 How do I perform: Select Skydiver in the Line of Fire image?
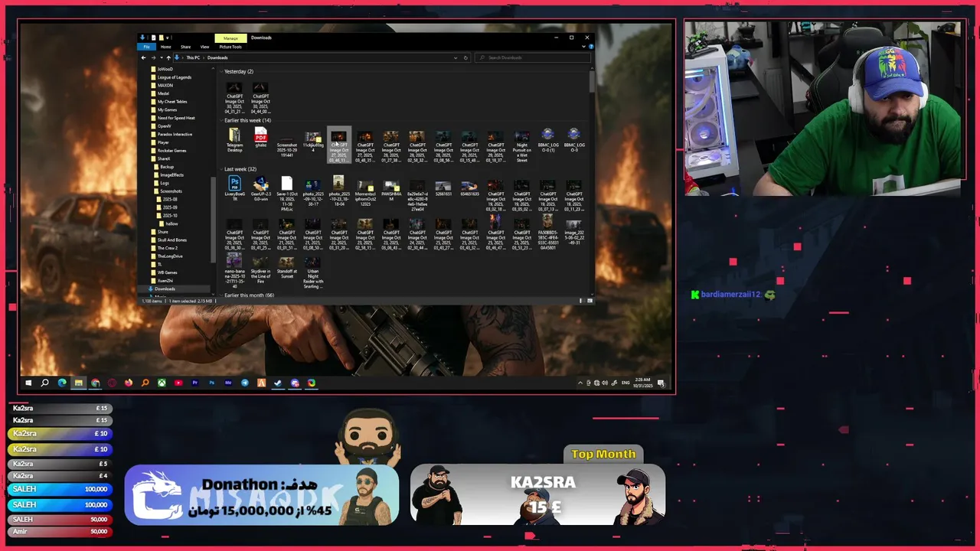click(x=260, y=270)
